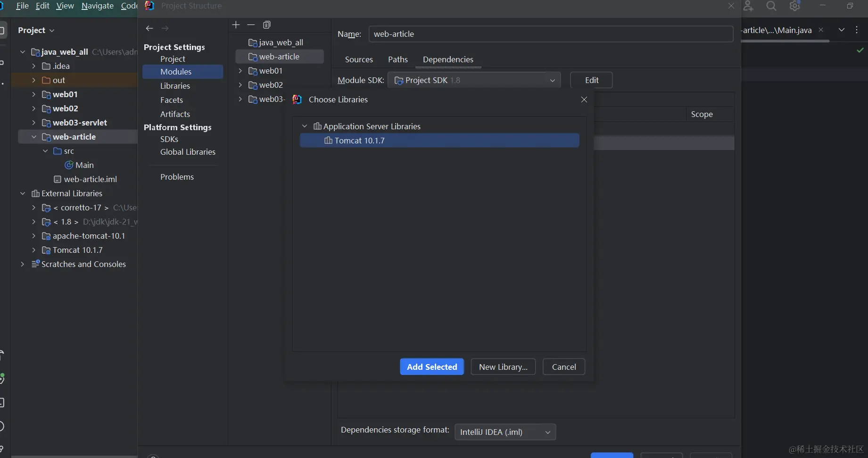The height and width of the screenshot is (458, 868).
Task: Click the back arrow in Project Structure
Action: [x=149, y=28]
